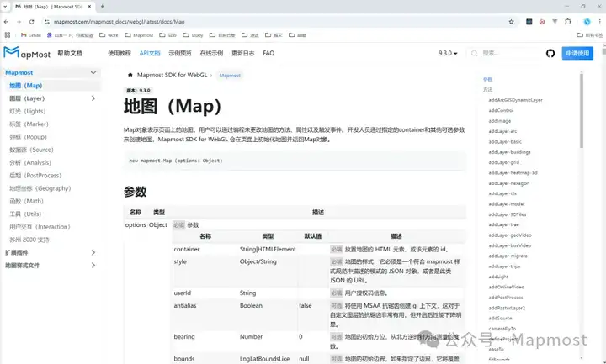
Task: Open 灯光 (Lights) in the sidebar
Action: pyautogui.click(x=27, y=111)
